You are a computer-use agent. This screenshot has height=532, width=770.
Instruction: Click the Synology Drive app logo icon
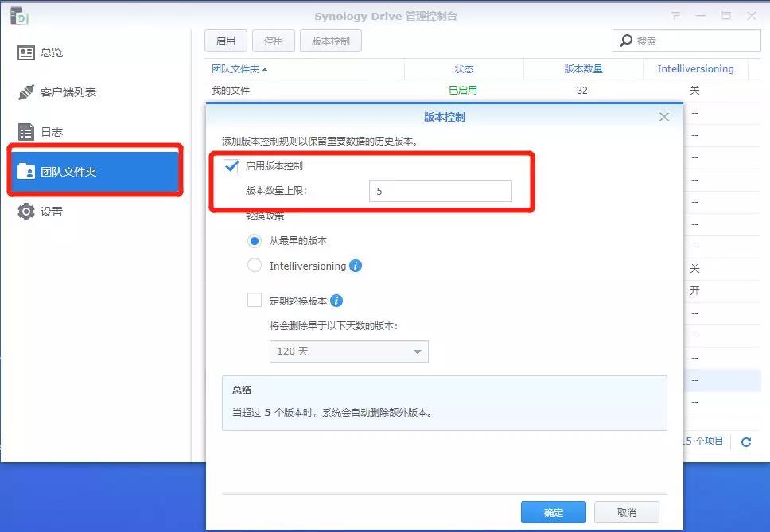coord(19,16)
